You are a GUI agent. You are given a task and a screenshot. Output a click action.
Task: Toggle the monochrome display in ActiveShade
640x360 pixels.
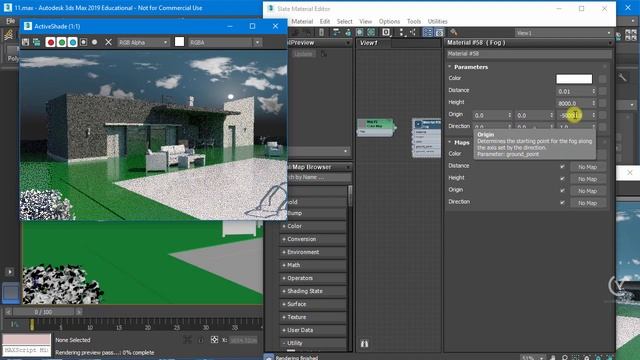94,42
